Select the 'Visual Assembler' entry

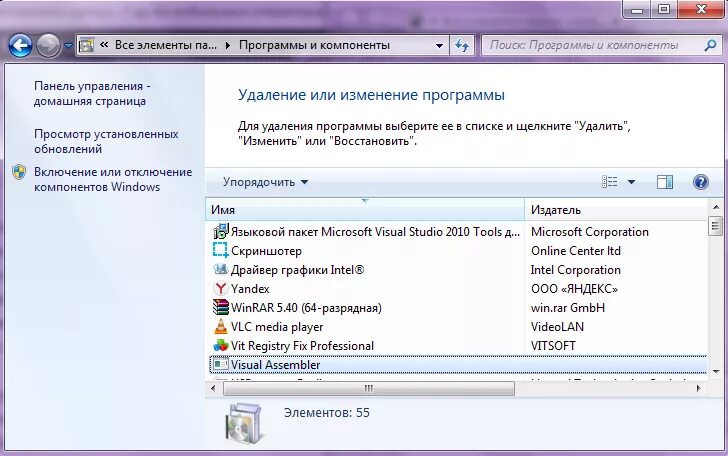[459, 365]
